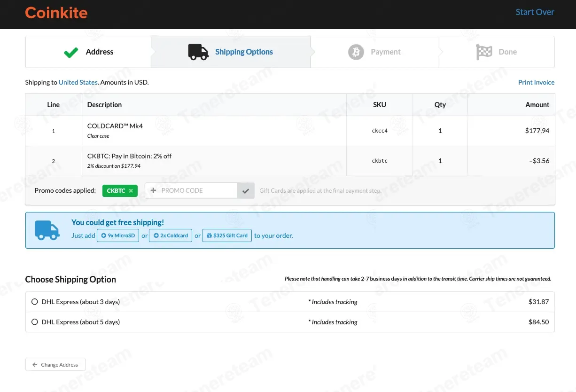Click the blue delivery truck free shipping icon

pos(47,230)
